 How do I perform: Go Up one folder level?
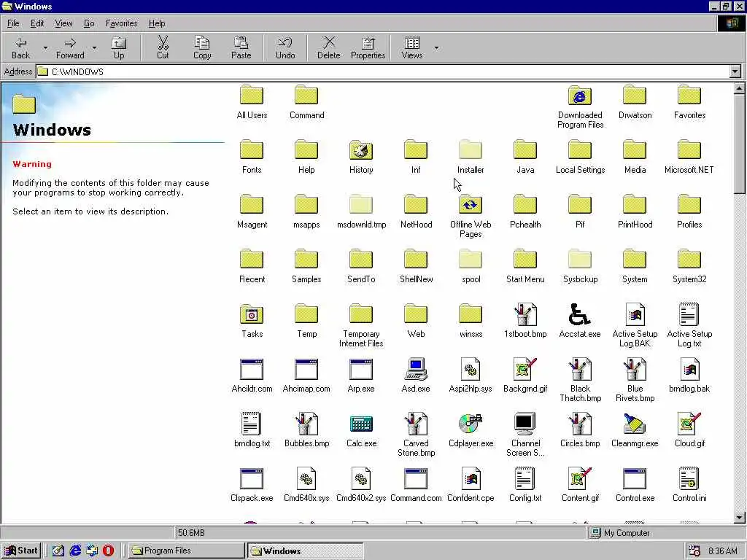(119, 47)
